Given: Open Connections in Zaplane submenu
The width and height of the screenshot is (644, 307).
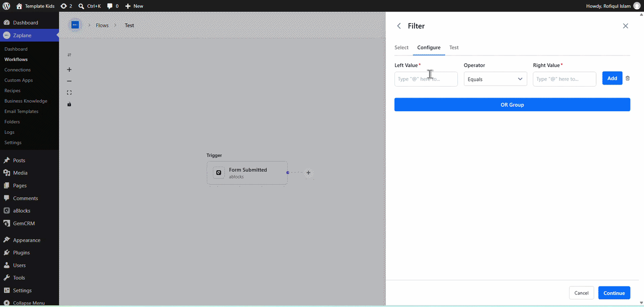Looking at the screenshot, I should [x=18, y=70].
